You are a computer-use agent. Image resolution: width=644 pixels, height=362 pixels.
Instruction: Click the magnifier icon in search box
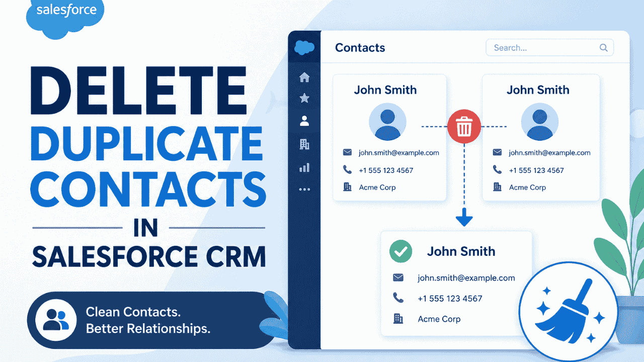pos(604,48)
